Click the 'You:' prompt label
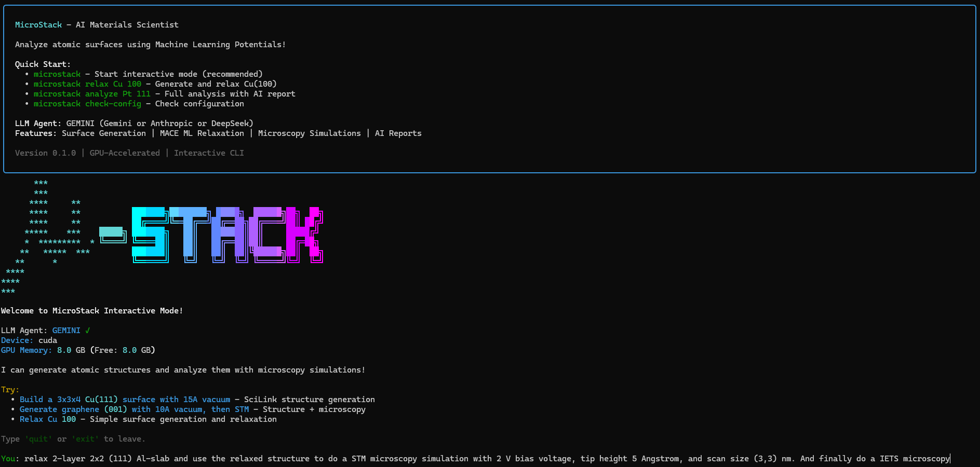 [10, 459]
